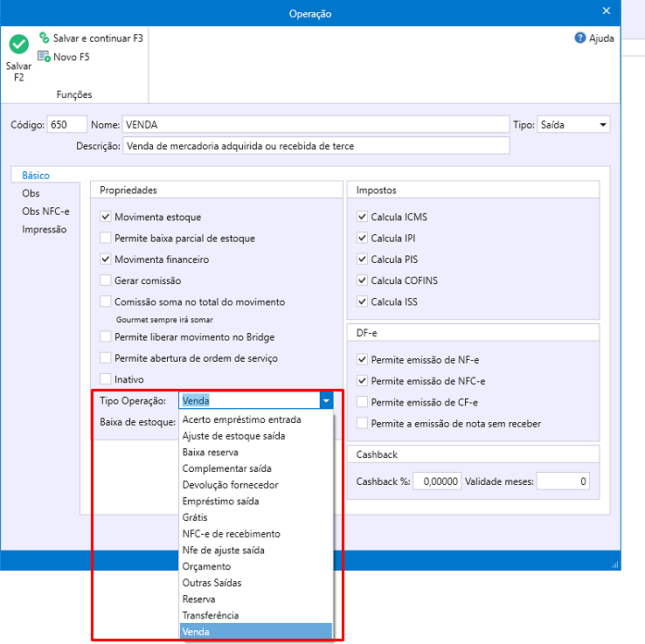This screenshot has width=645, height=644.
Task: Click the Código input field
Action: [x=66, y=125]
